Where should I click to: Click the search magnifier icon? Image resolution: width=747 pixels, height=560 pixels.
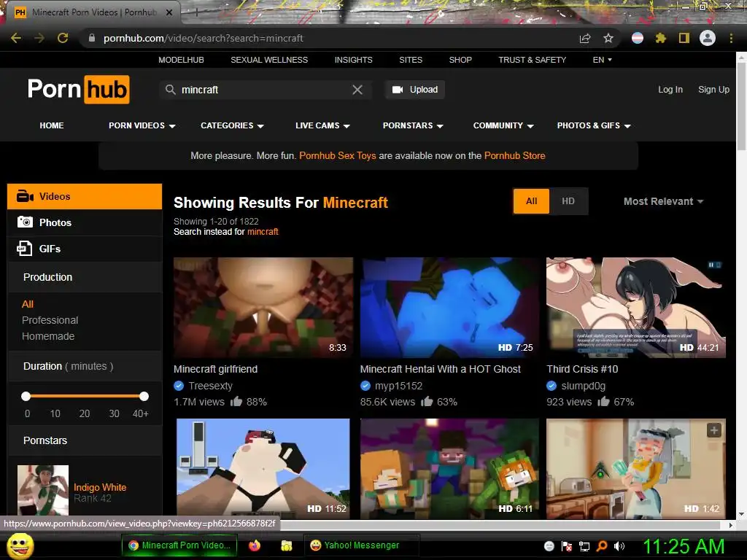tap(170, 90)
